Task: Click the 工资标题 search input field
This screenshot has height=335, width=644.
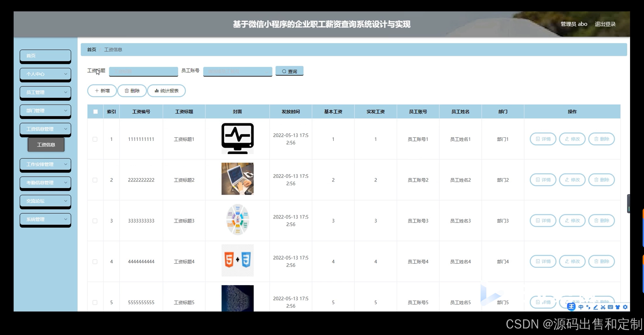Action: click(x=143, y=71)
